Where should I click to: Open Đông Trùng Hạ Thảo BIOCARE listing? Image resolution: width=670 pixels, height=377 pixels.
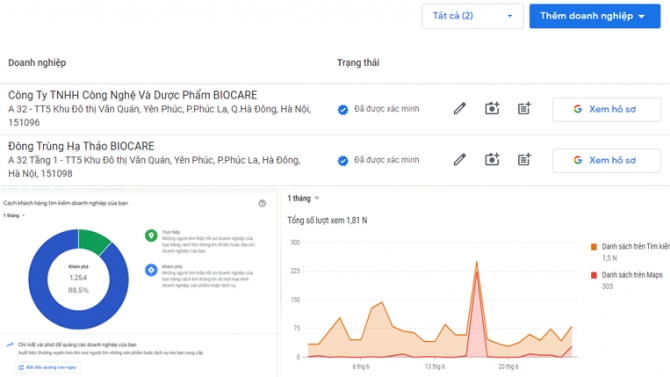pyautogui.click(x=81, y=146)
